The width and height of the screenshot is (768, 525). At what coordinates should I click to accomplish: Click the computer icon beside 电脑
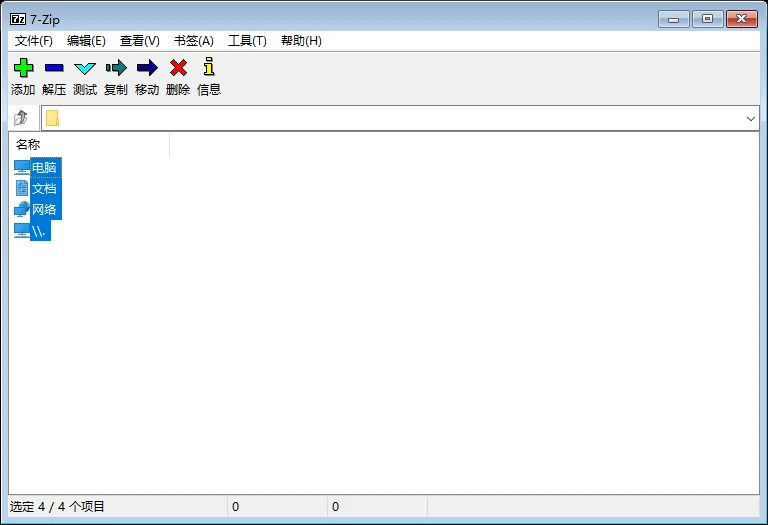22,167
